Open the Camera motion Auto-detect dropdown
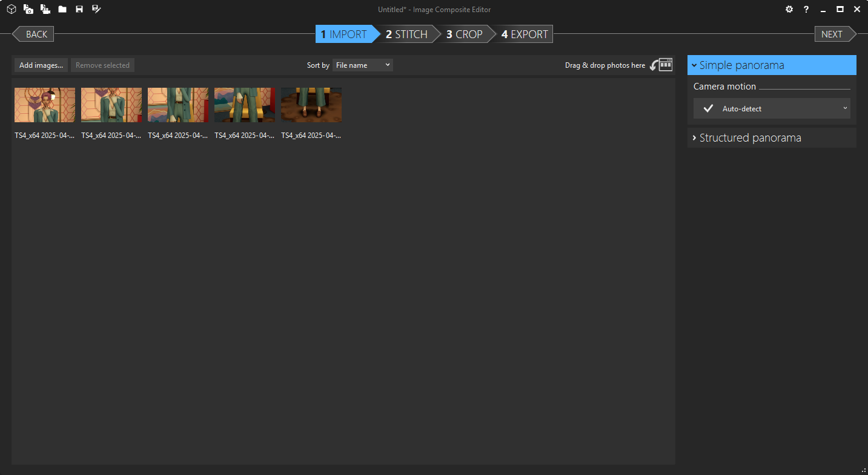 (x=772, y=108)
